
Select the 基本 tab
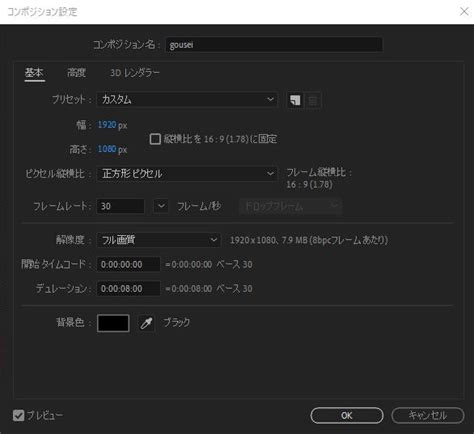click(x=34, y=72)
